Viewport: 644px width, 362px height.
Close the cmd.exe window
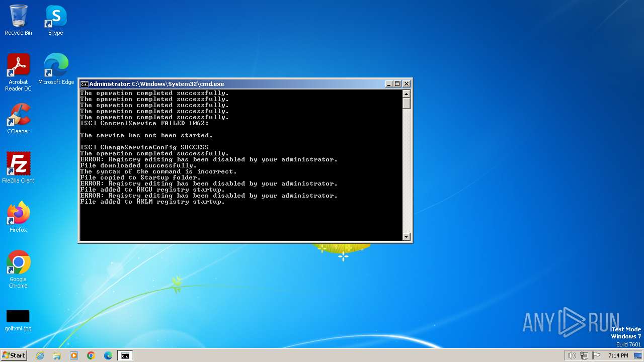pyautogui.click(x=407, y=84)
